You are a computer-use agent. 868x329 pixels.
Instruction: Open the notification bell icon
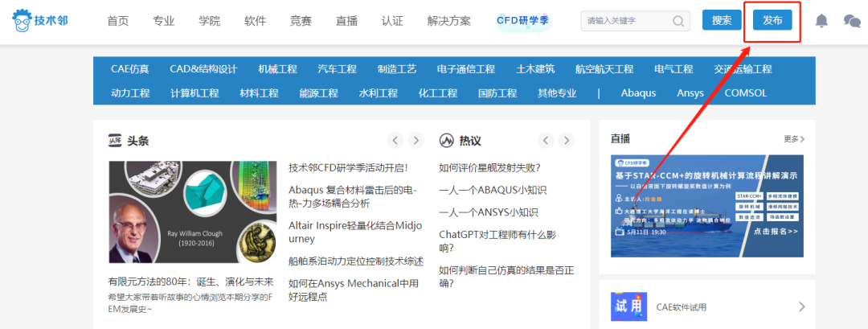click(x=821, y=21)
